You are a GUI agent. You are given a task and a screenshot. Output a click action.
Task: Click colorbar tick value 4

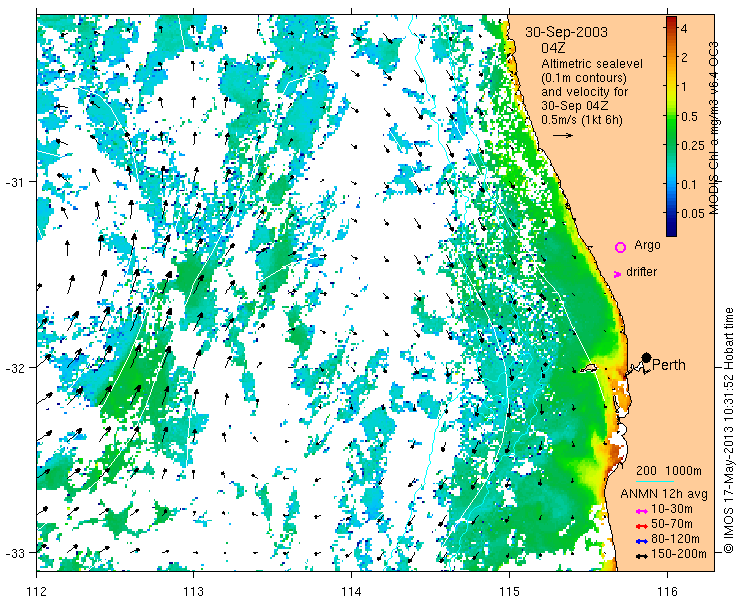pyautogui.click(x=684, y=28)
